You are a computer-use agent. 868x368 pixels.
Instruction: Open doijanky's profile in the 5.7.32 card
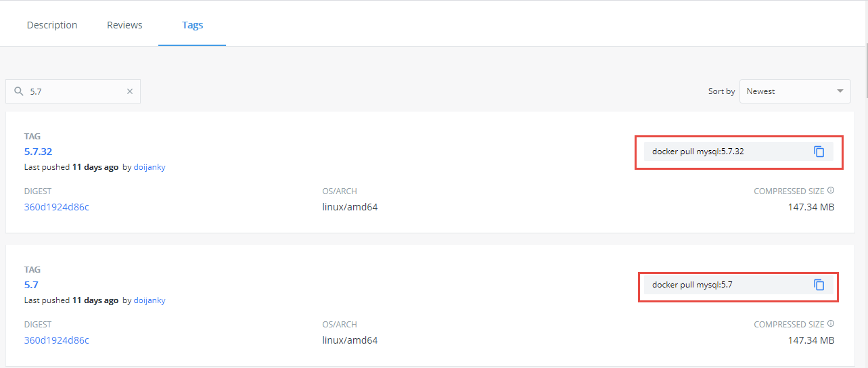(x=150, y=167)
